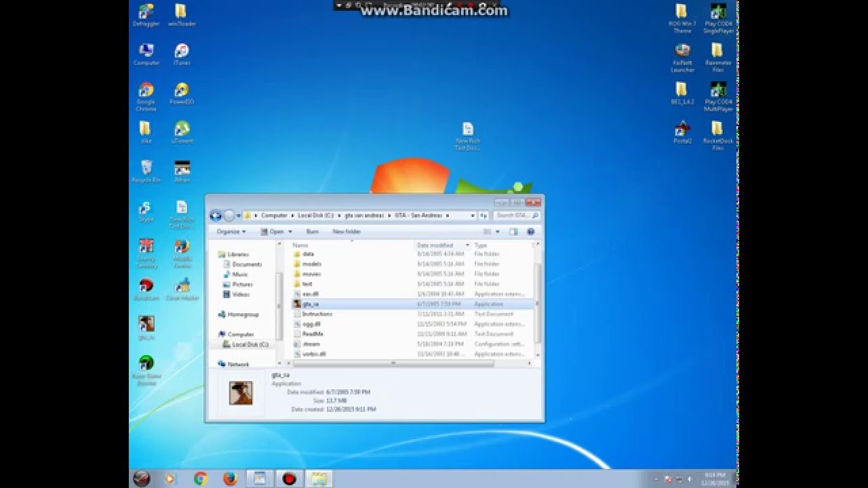
Task: Select the movies folder row
Action: point(412,274)
